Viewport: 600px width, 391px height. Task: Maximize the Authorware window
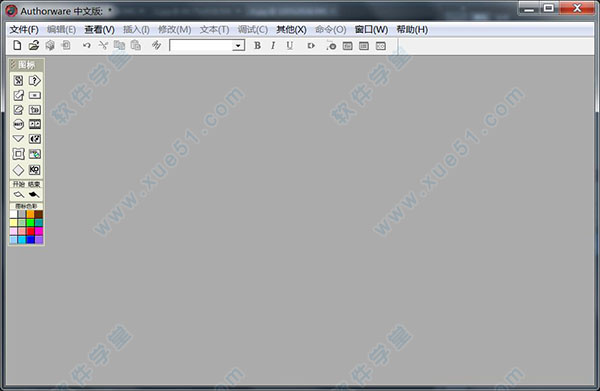[549, 8]
